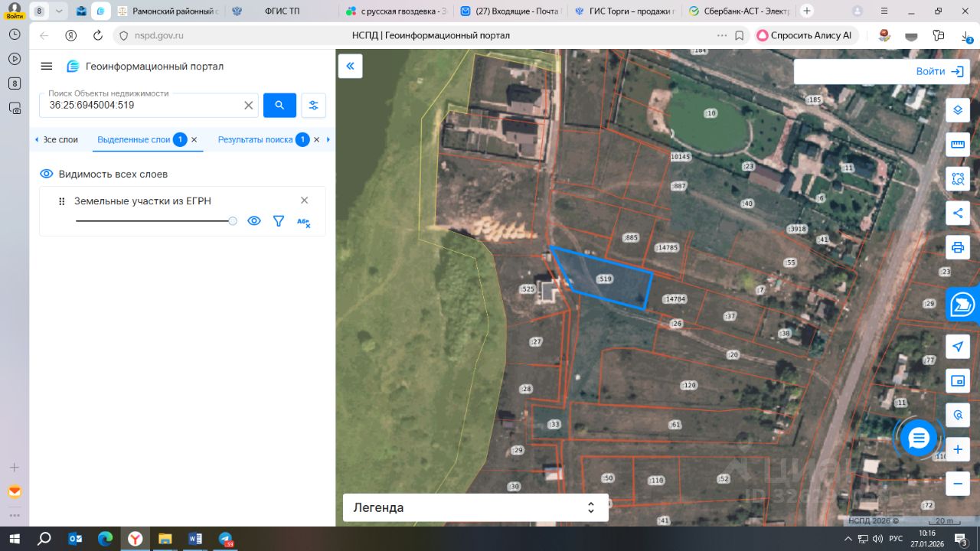Clear the cadastral number search field
980x551 pixels.
(x=249, y=106)
